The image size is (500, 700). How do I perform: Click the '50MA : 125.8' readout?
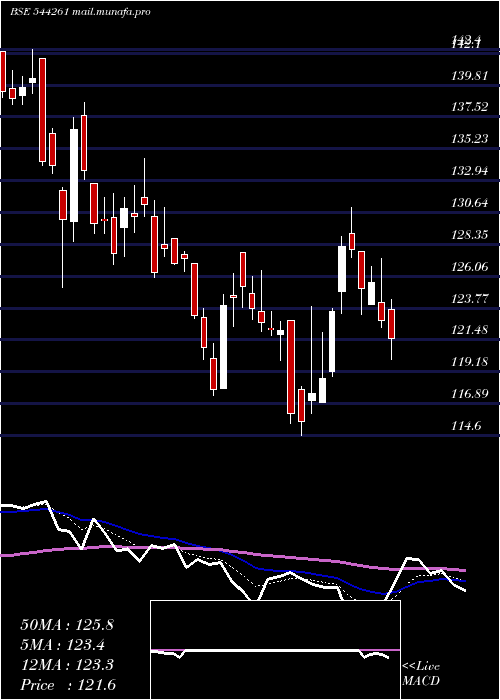(x=67, y=625)
